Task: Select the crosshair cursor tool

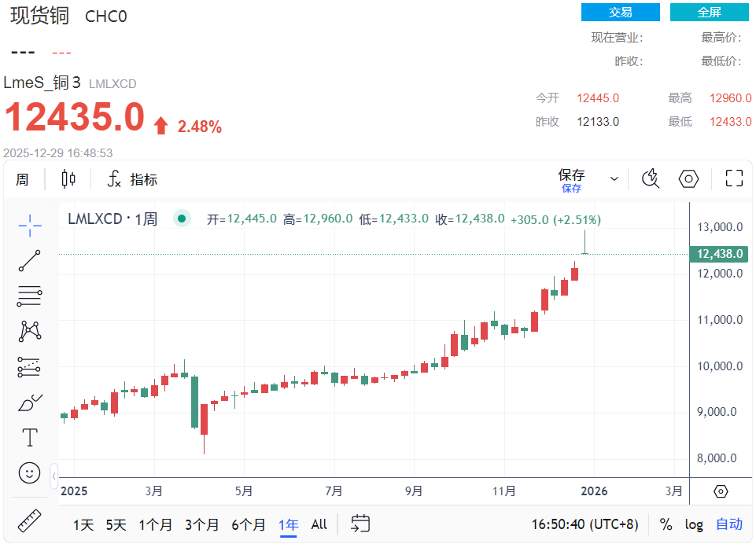Action: tap(29, 226)
